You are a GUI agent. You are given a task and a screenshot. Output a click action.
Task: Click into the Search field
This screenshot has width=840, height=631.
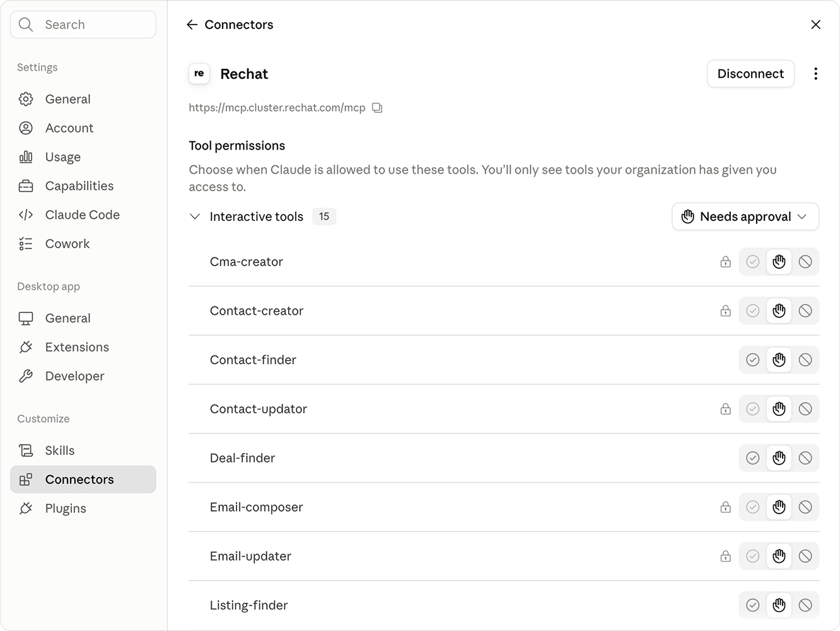point(83,25)
